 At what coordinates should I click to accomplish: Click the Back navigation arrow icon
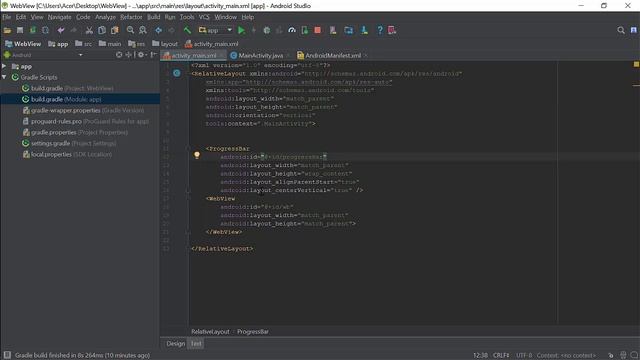pyautogui.click(x=158, y=30)
